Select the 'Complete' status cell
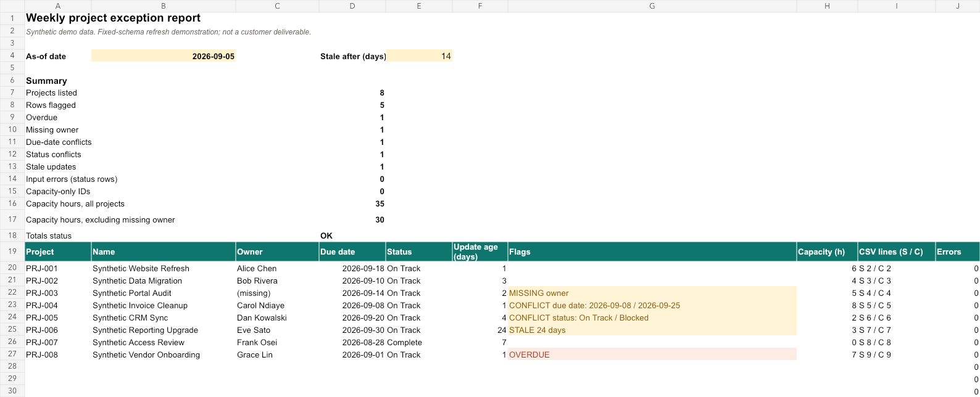The height and width of the screenshot is (397, 980). pyautogui.click(x=419, y=342)
